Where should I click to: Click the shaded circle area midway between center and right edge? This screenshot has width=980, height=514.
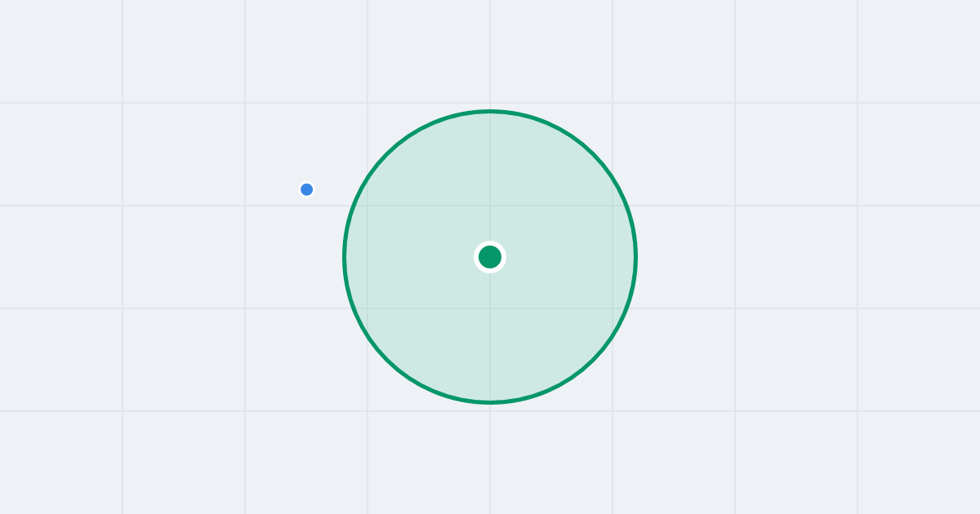563,257
